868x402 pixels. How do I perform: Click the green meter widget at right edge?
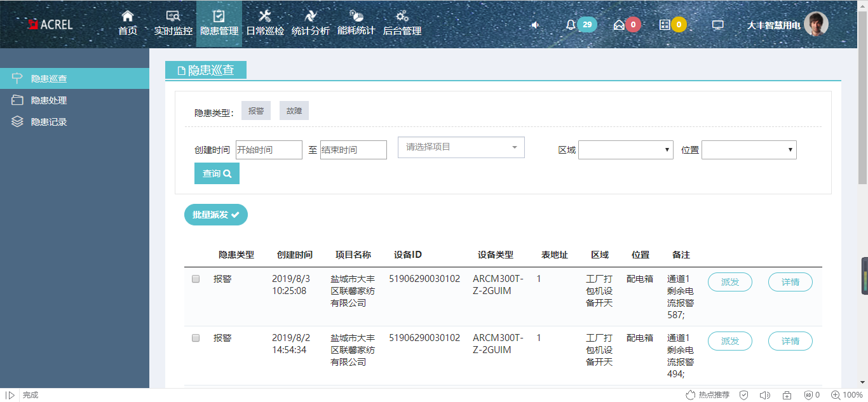[864, 276]
